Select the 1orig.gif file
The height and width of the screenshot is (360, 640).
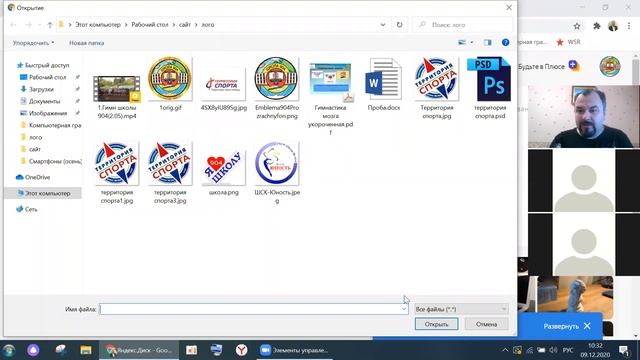[x=170, y=84]
